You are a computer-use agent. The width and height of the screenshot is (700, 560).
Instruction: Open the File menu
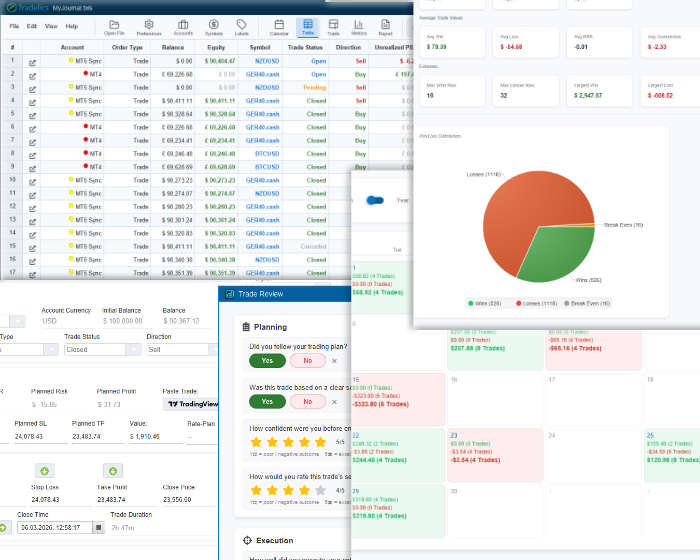[14, 26]
